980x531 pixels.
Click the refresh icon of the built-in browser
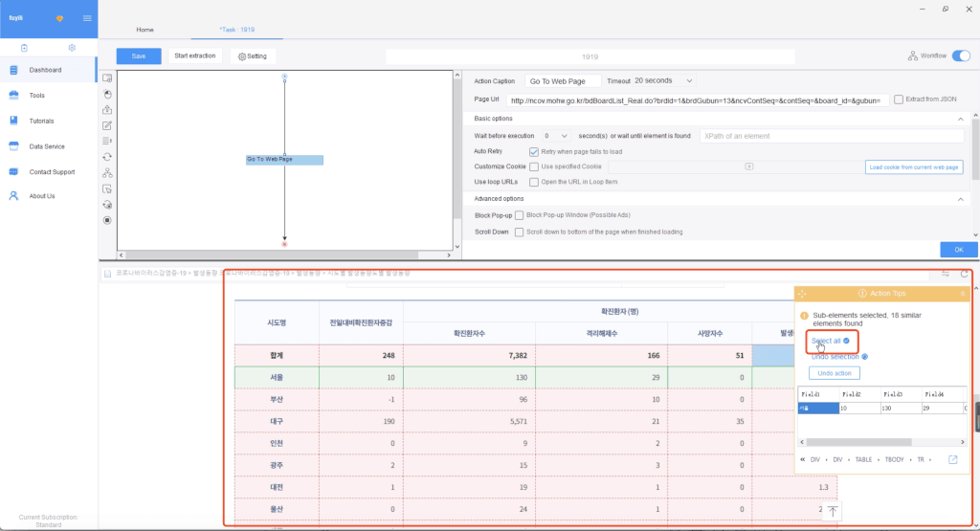pyautogui.click(x=965, y=274)
